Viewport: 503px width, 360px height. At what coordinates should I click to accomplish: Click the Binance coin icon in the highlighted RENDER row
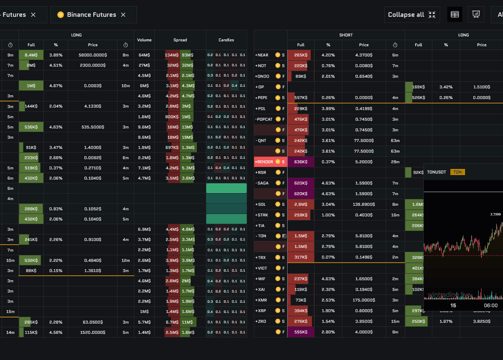[x=278, y=162]
